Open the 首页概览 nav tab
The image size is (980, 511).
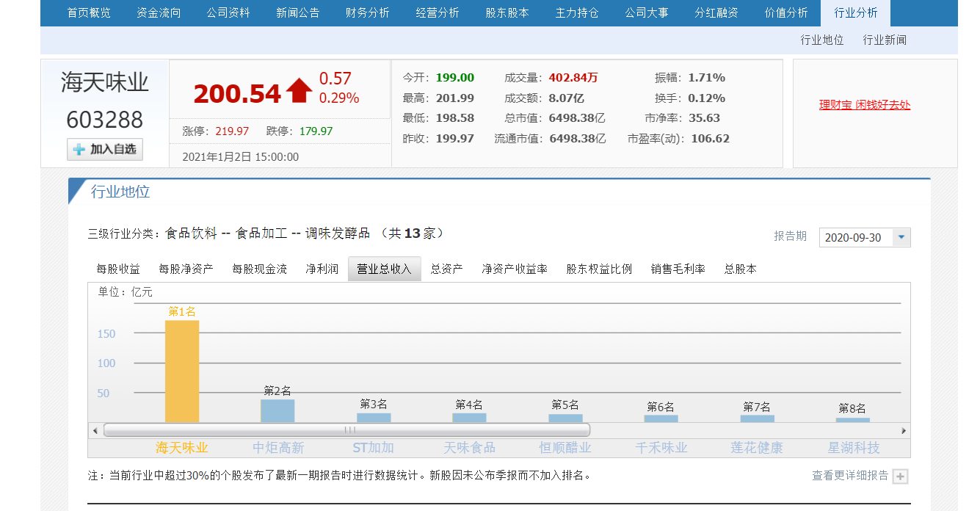89,13
